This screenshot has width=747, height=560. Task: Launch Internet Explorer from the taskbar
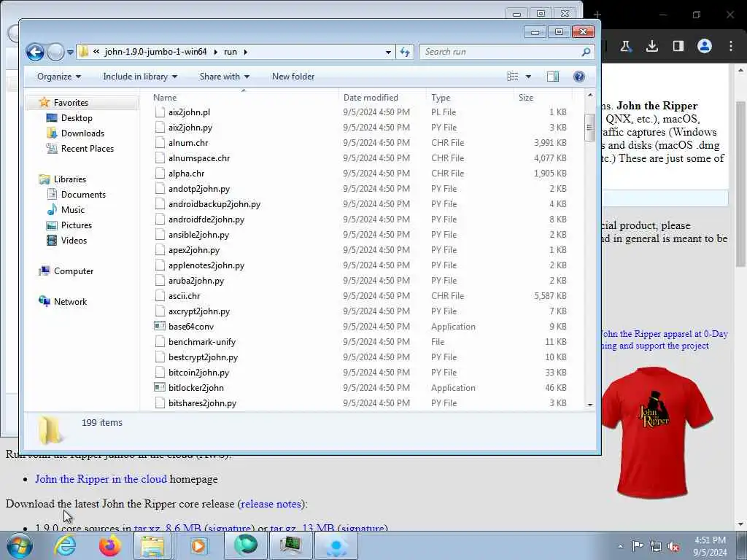[x=65, y=546]
